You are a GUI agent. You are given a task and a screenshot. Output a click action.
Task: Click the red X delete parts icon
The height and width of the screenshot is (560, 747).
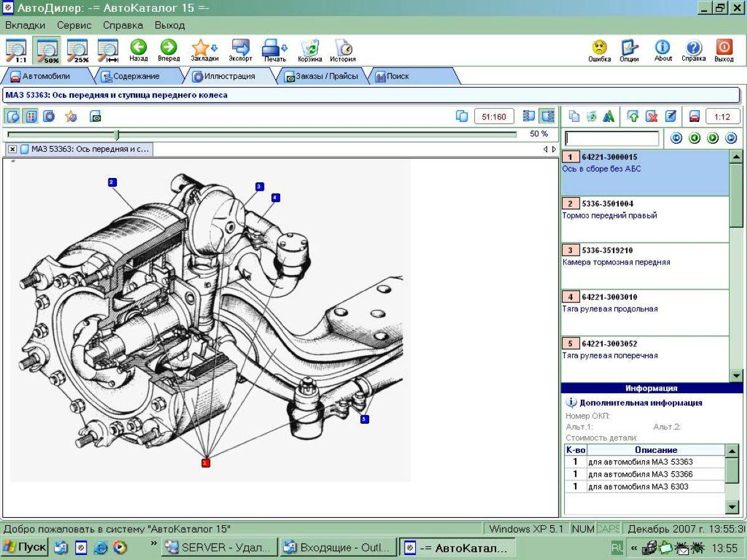coord(652,116)
